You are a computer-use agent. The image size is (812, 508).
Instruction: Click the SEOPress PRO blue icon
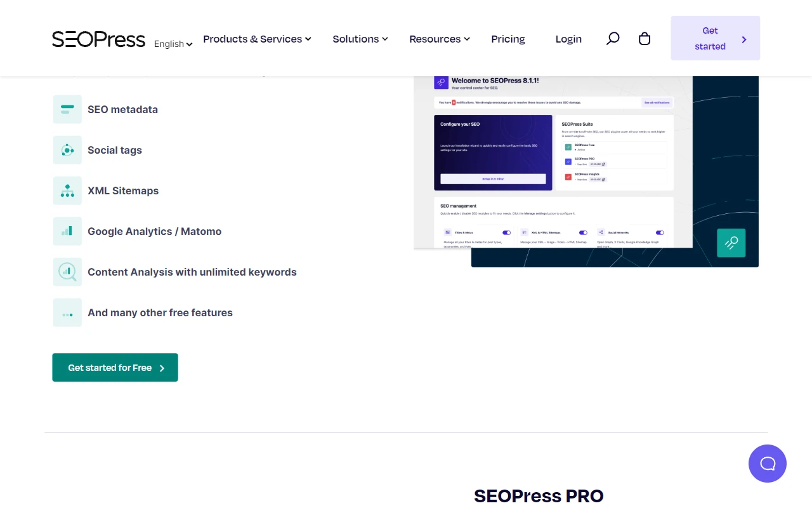[568, 161]
